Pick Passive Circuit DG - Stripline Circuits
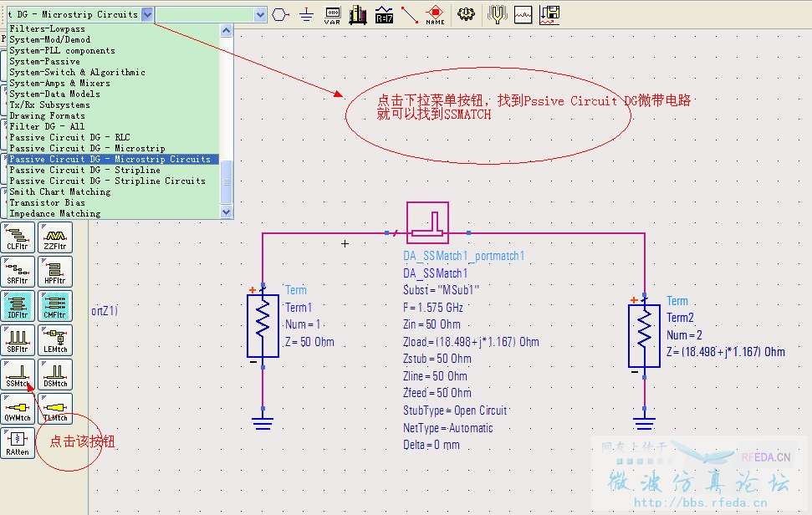 [x=113, y=181]
